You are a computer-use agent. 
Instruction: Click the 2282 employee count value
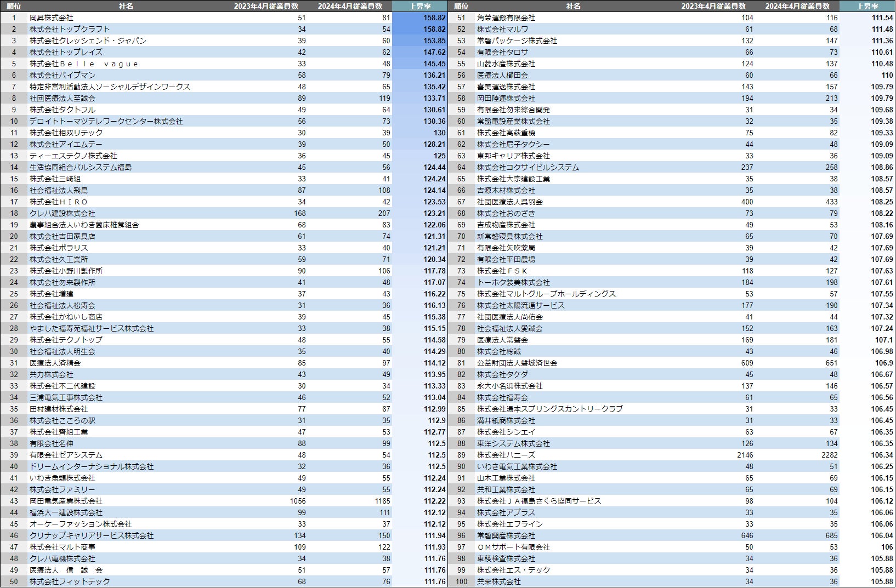829,455
